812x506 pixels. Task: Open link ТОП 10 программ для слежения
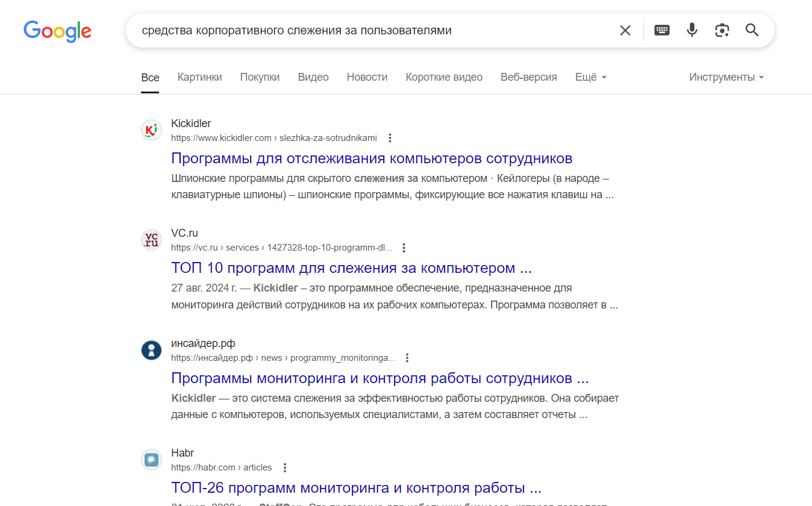(x=352, y=268)
